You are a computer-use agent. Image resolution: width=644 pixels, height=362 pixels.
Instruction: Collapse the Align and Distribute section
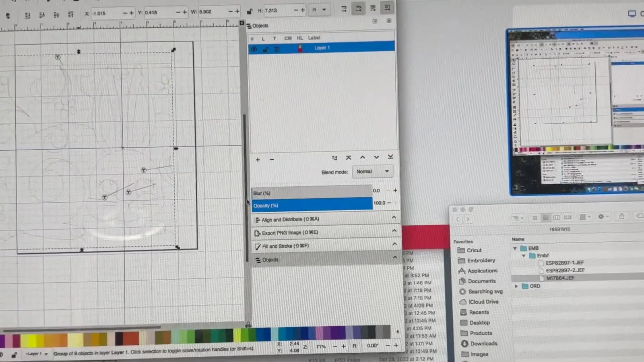click(x=394, y=217)
